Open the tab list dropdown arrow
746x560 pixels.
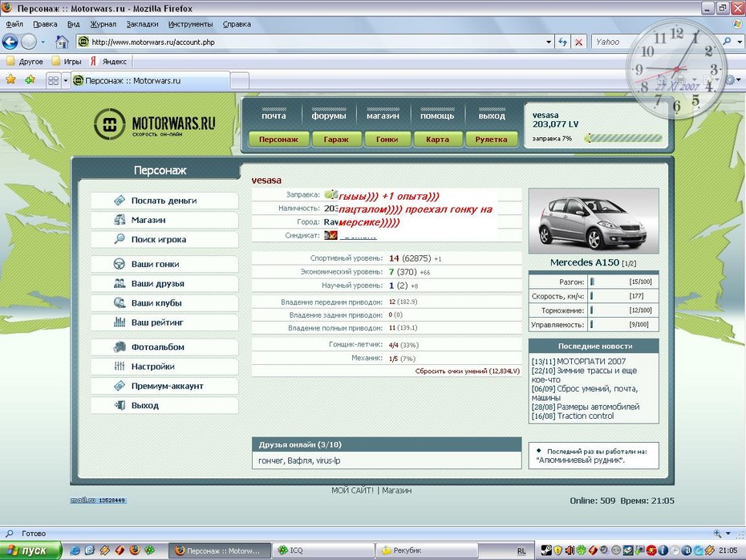point(66,80)
